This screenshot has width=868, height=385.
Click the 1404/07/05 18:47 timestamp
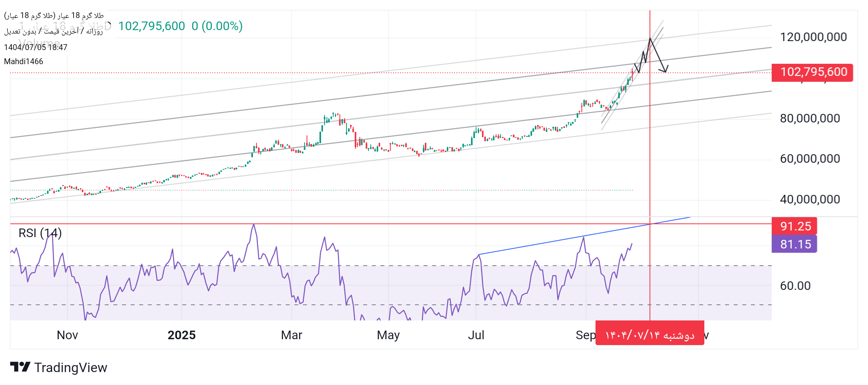coord(36,47)
